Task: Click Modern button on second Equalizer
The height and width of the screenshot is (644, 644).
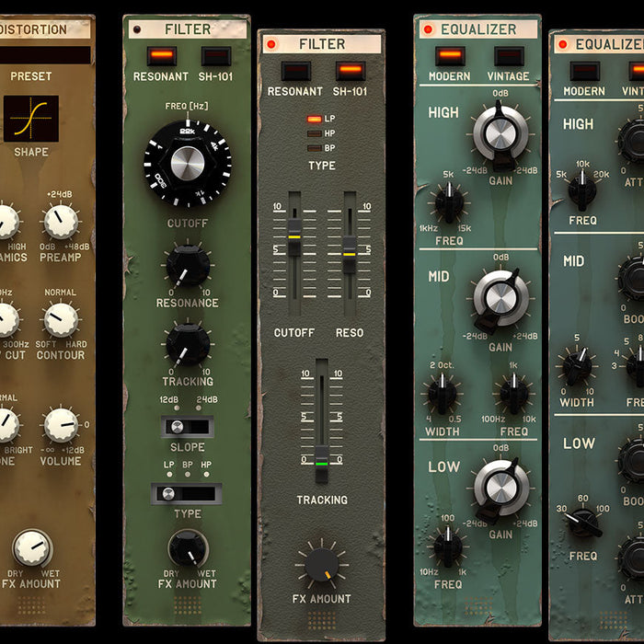Action: click(585, 71)
